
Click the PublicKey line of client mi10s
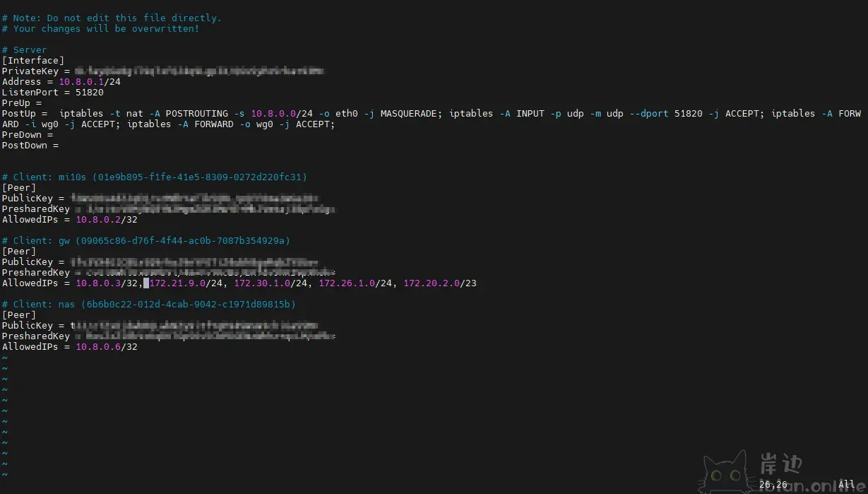coord(160,198)
